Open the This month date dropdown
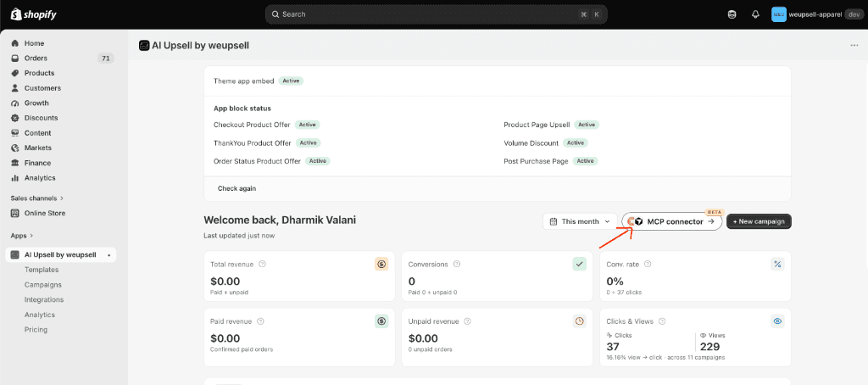This screenshot has height=385, width=868. coord(580,221)
